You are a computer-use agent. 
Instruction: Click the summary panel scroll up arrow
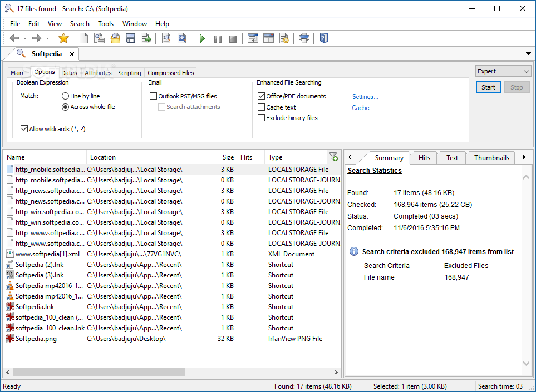(526, 177)
